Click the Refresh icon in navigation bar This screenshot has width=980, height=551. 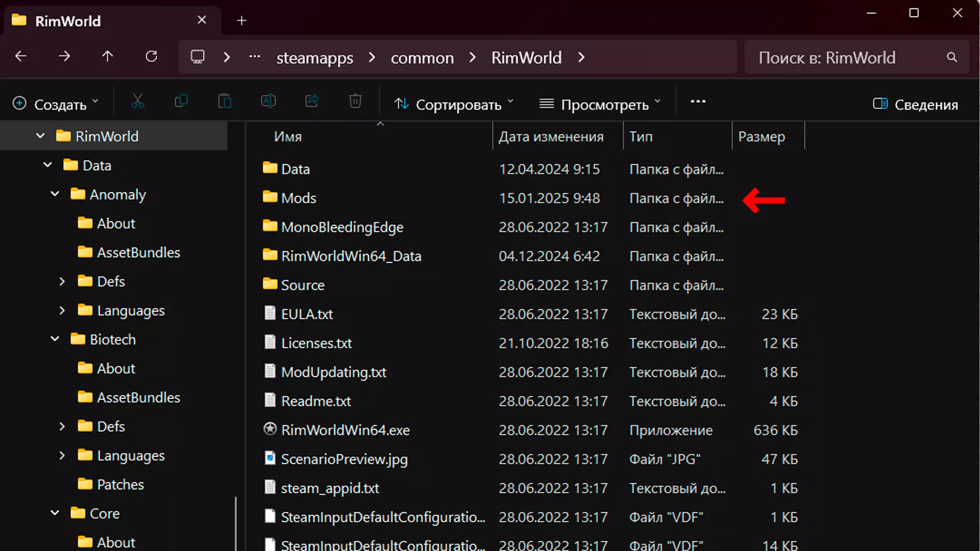coord(151,57)
